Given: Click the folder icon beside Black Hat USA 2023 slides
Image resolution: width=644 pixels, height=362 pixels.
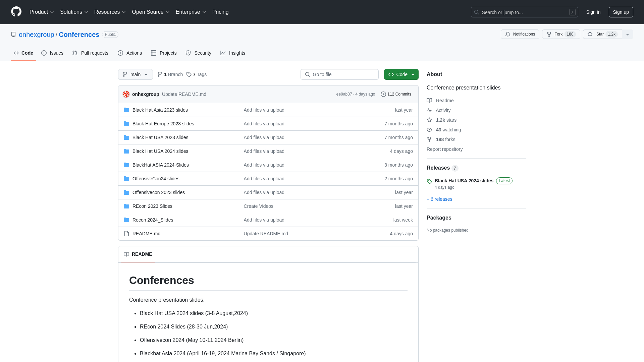Looking at the screenshot, I should click(126, 137).
